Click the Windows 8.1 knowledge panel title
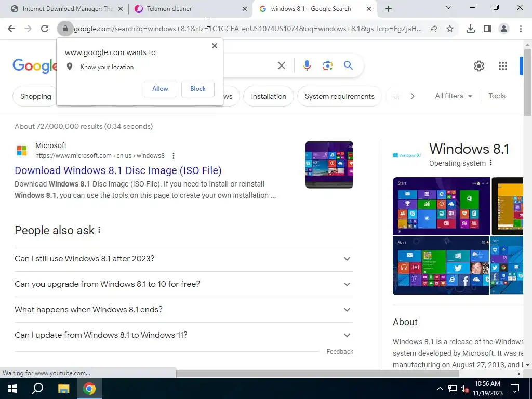 tap(469, 149)
